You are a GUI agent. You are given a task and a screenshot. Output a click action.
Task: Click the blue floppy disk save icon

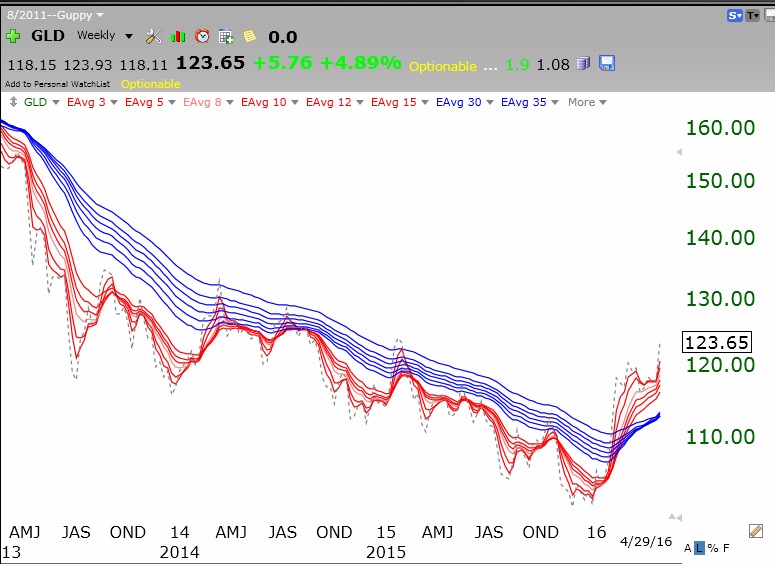coord(607,64)
